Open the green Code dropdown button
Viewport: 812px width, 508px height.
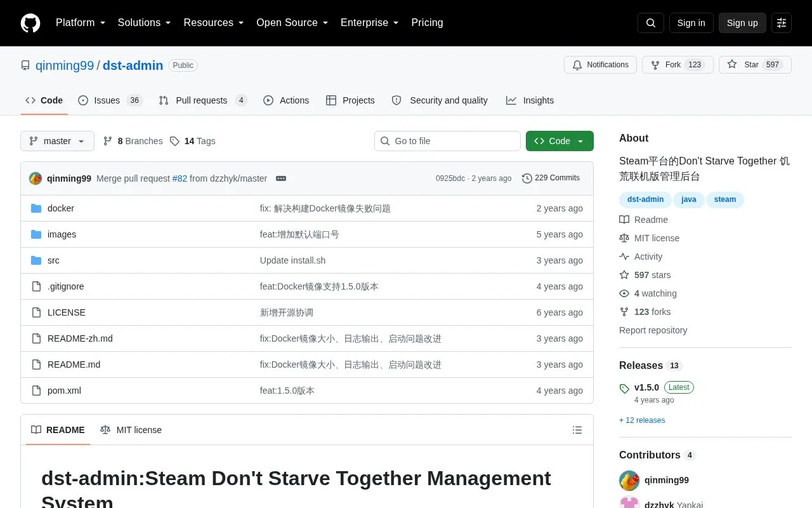pyautogui.click(x=560, y=141)
